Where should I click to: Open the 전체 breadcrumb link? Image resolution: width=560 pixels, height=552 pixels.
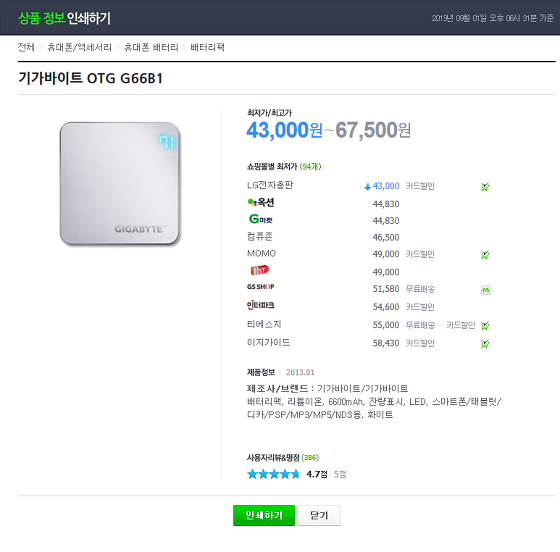coord(26,47)
